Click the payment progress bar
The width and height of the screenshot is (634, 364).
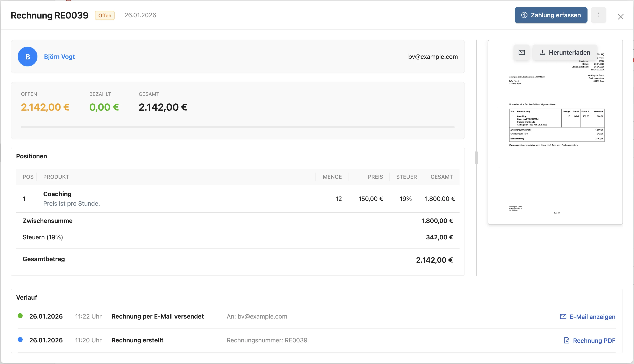click(x=238, y=127)
